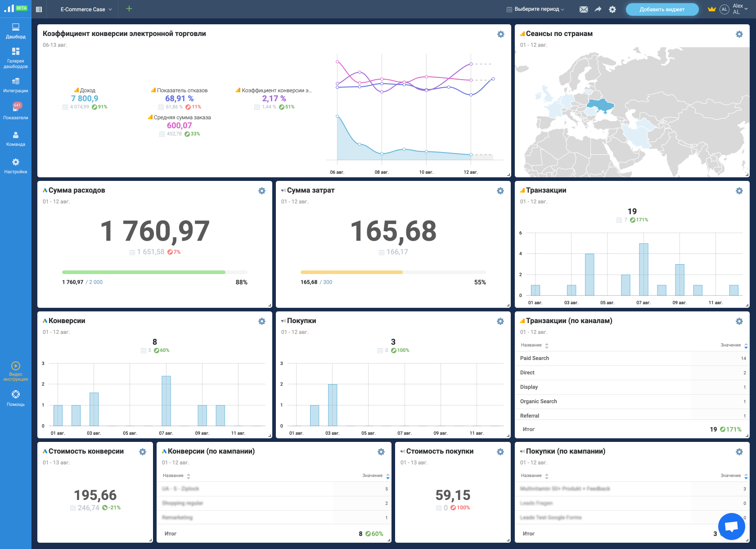Open the Показатели sidebar item
The height and width of the screenshot is (549, 756).
click(x=16, y=111)
